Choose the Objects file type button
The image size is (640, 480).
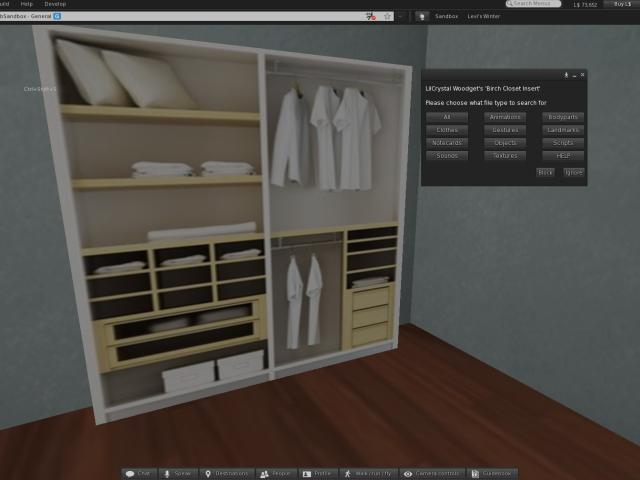pyautogui.click(x=505, y=143)
